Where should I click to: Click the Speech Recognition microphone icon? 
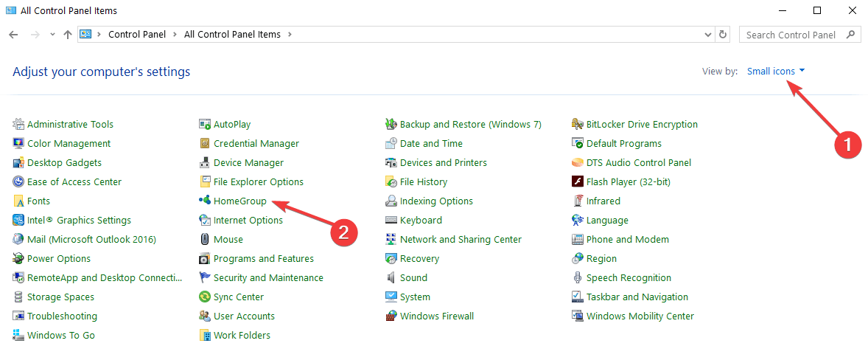[x=578, y=277]
